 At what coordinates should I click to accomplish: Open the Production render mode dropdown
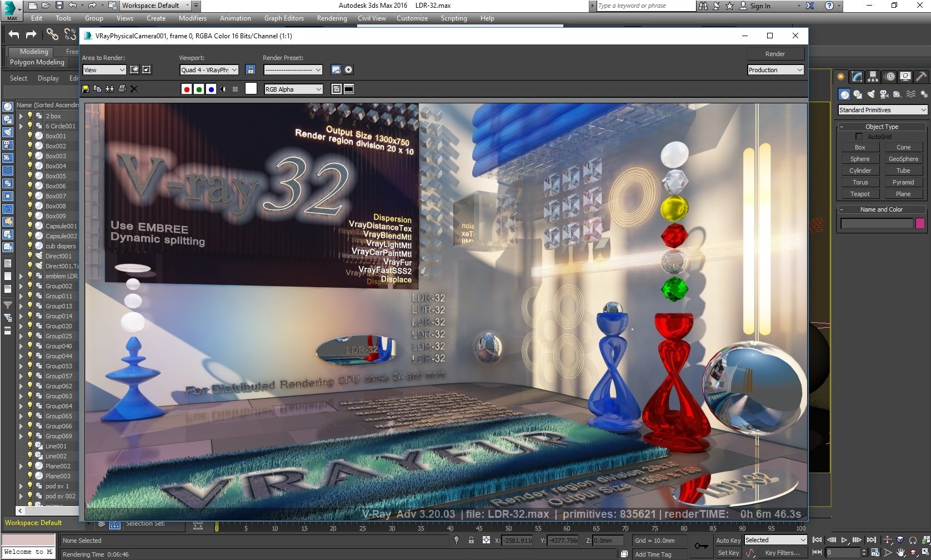coord(775,69)
